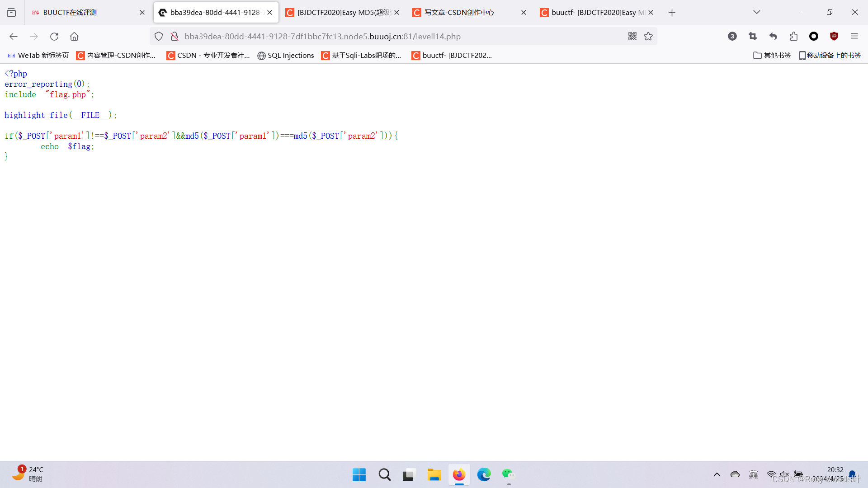Open the list all tabs dropdown
Image resolution: width=868 pixels, height=488 pixels.
[x=756, y=12]
